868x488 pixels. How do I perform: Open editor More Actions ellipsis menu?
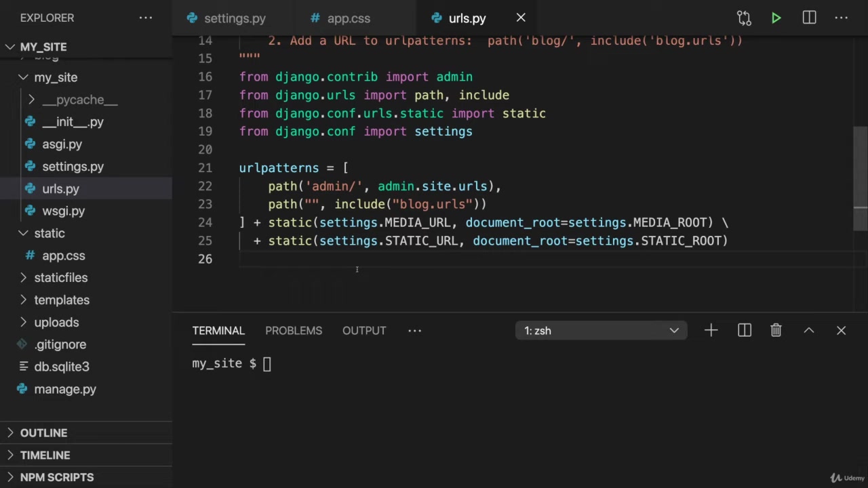point(841,18)
